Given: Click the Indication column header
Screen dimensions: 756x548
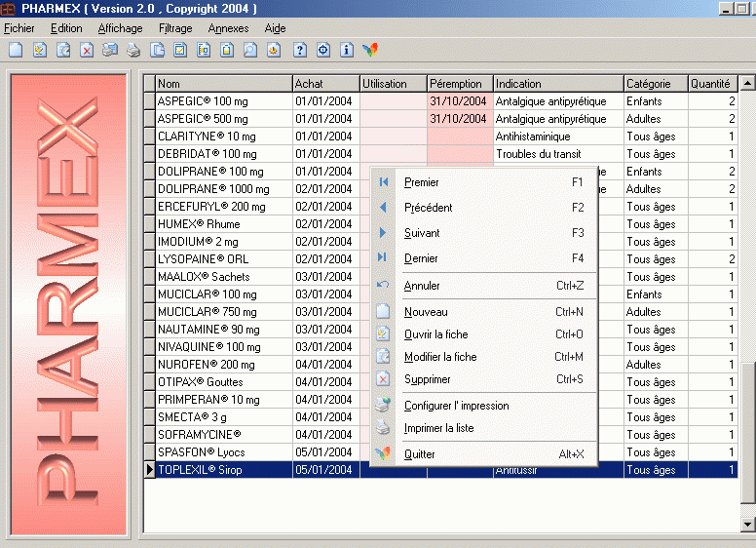Looking at the screenshot, I should (559, 84).
